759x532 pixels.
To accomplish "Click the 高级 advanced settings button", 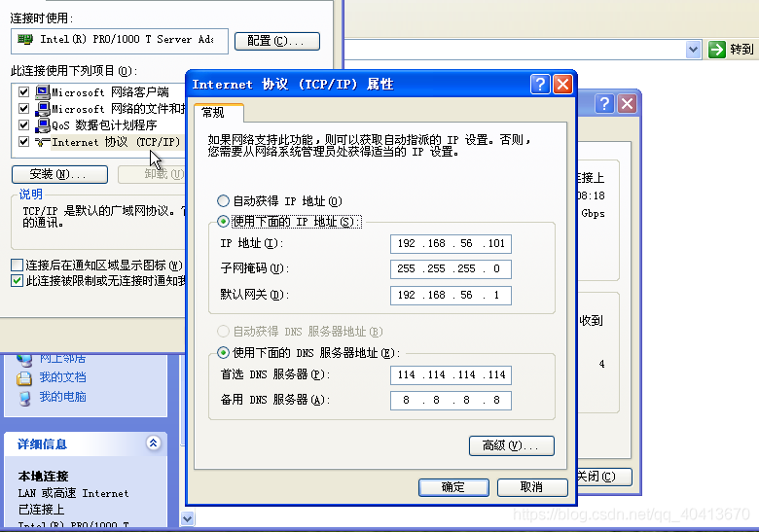I will coord(511,445).
